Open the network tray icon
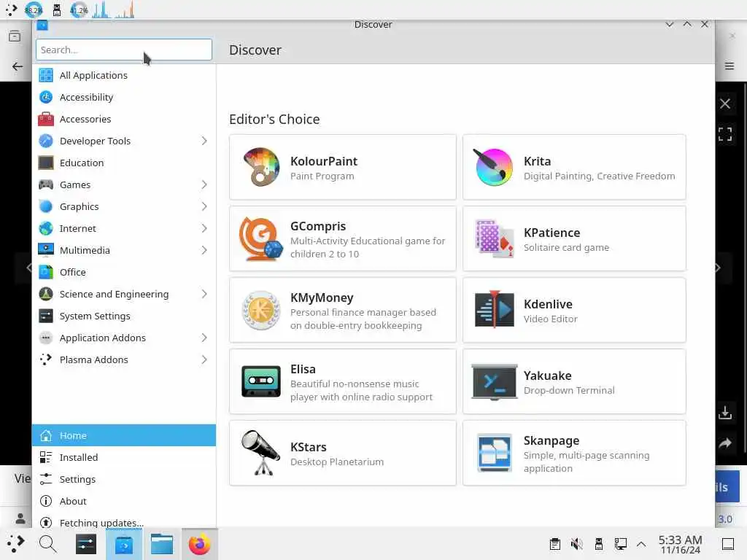The height and width of the screenshot is (560, 747). point(620,544)
